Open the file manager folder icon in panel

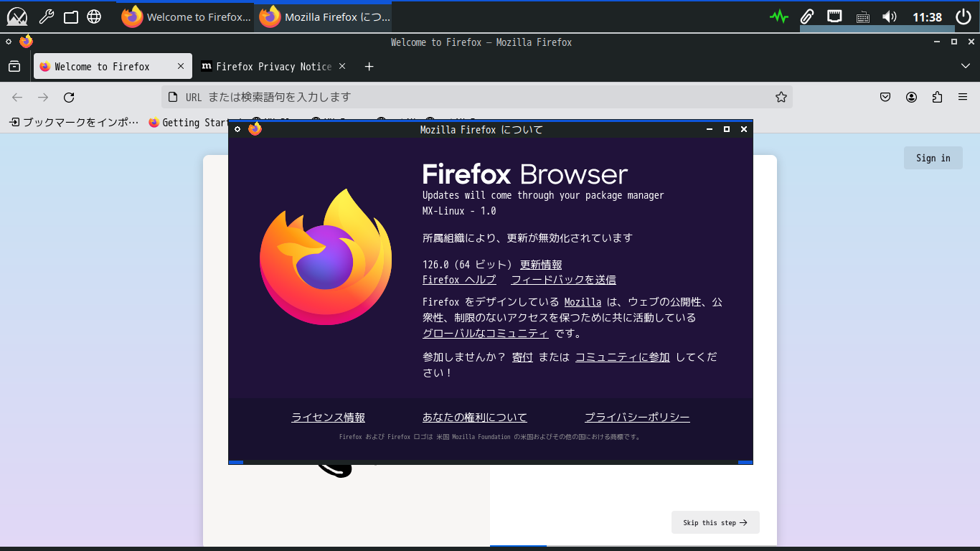[70, 17]
